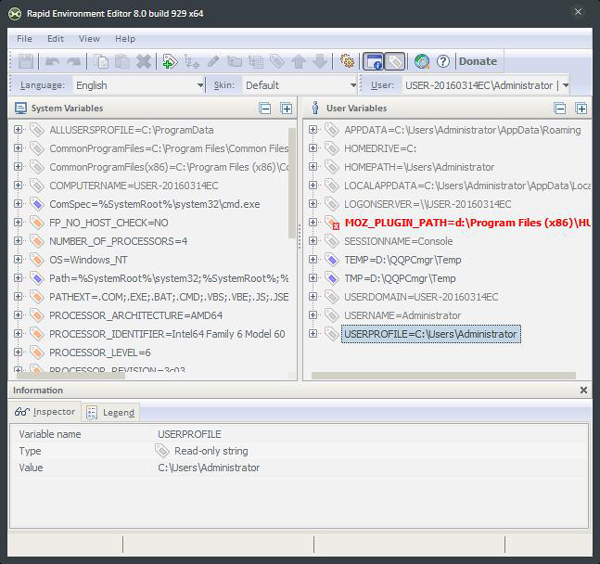This screenshot has width=600, height=564.
Task: Click the Edit pencil toolbar icon
Action: coord(213,61)
